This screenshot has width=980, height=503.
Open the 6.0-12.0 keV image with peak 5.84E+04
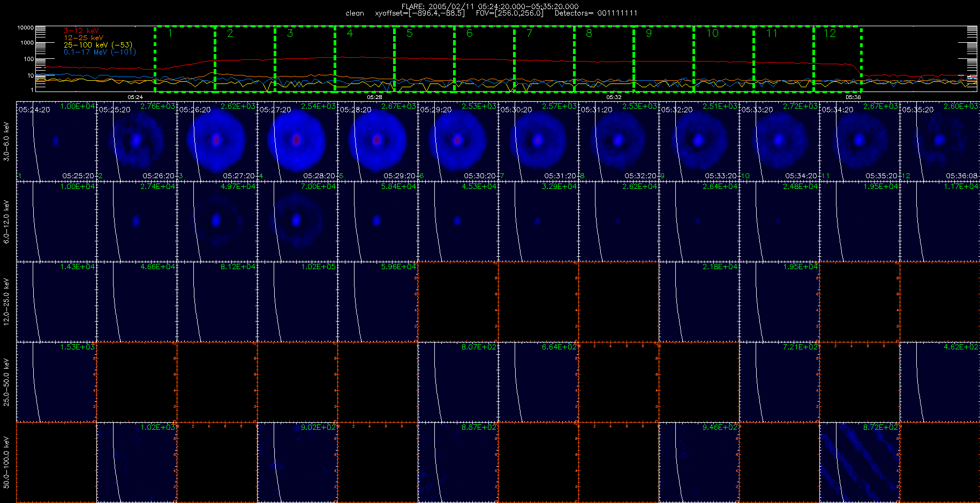378,222
